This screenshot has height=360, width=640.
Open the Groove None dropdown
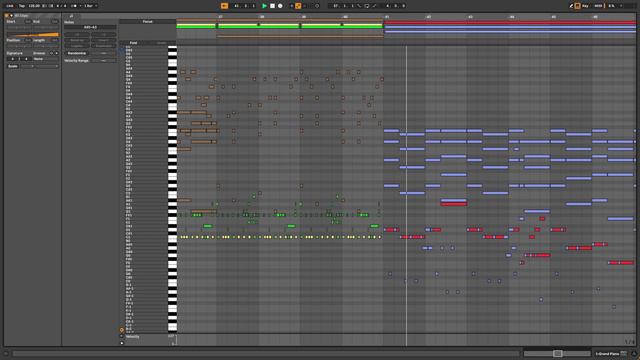pos(46,59)
